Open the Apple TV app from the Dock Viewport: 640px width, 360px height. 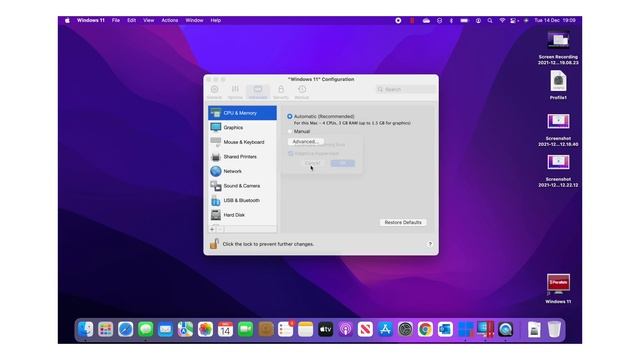[x=325, y=329]
